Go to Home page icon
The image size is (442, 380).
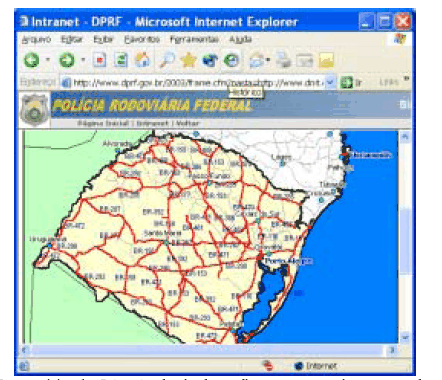point(142,60)
